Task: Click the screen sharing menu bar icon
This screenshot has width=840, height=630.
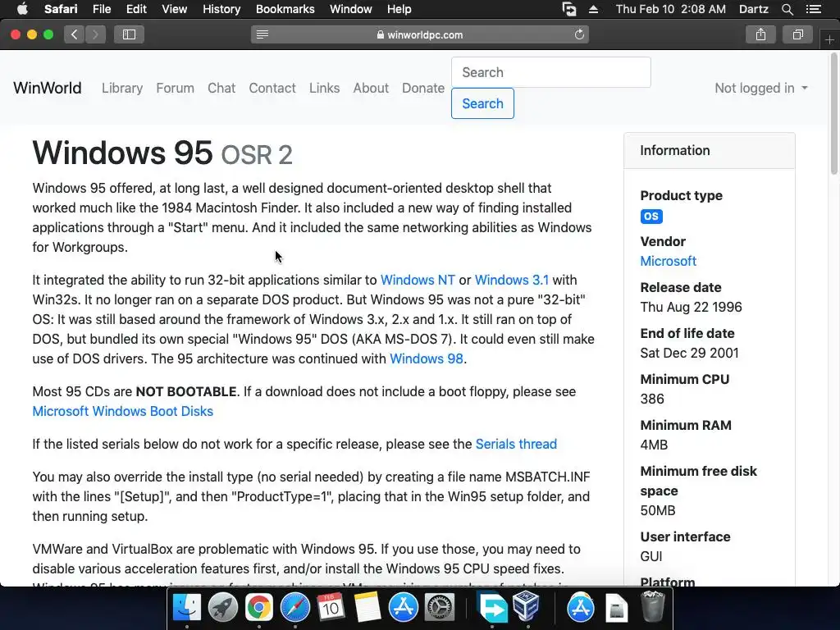Action: [x=569, y=9]
